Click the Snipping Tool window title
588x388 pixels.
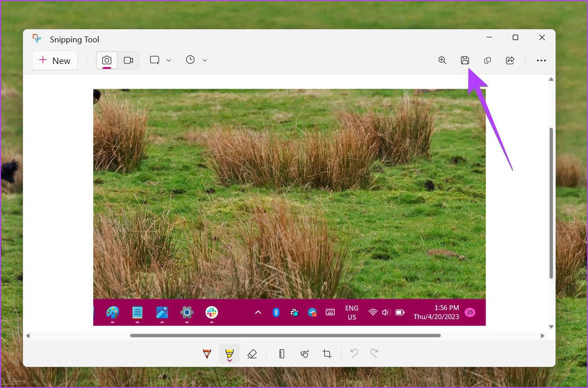tap(75, 39)
